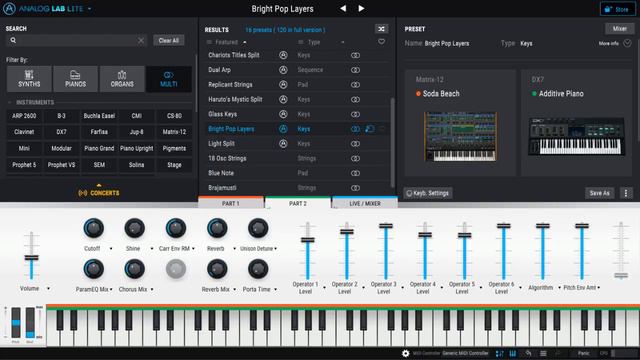Open Keyb. Settings
The height and width of the screenshot is (360, 640).
[x=428, y=193]
